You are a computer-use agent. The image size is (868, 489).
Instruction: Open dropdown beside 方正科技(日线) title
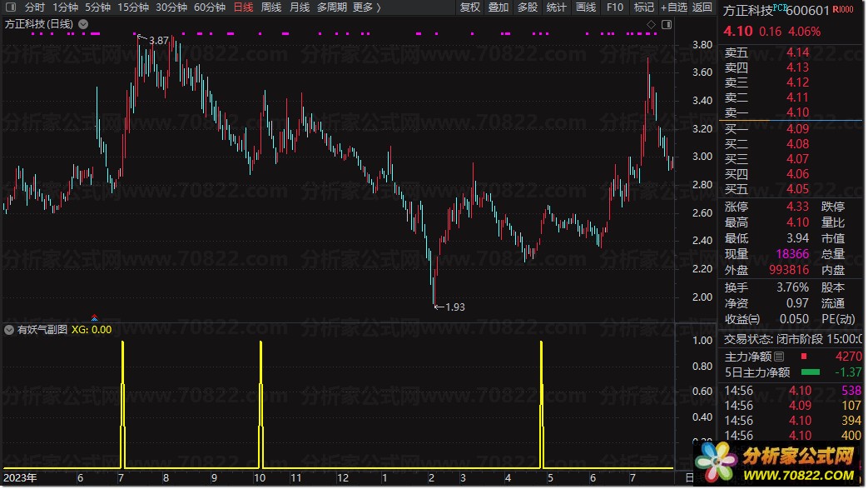point(83,24)
